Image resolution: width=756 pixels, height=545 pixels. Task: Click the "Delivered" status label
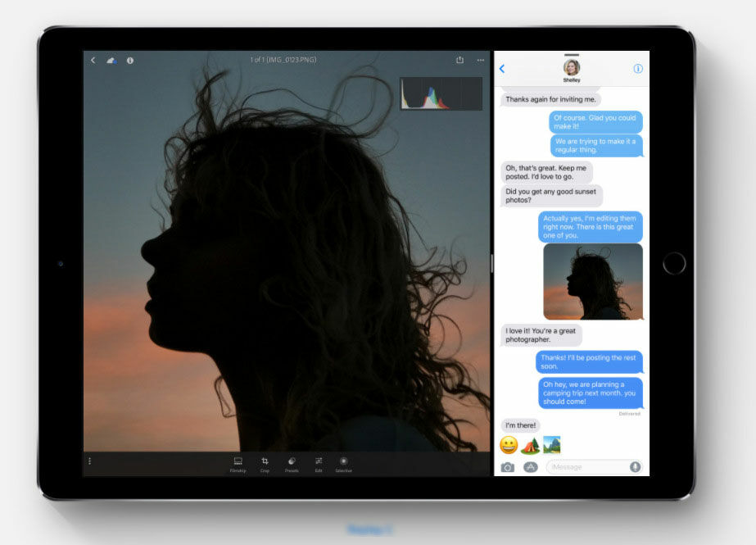629,414
